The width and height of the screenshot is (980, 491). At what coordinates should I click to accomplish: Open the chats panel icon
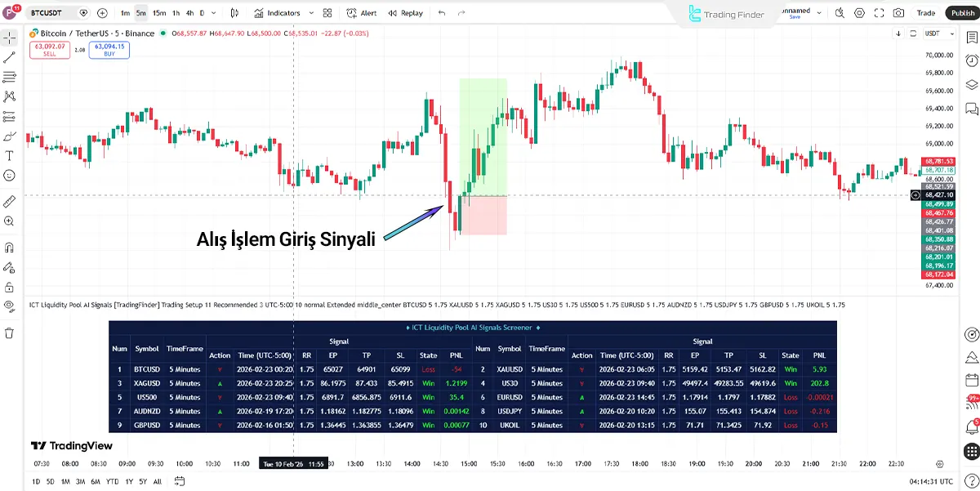972,109
